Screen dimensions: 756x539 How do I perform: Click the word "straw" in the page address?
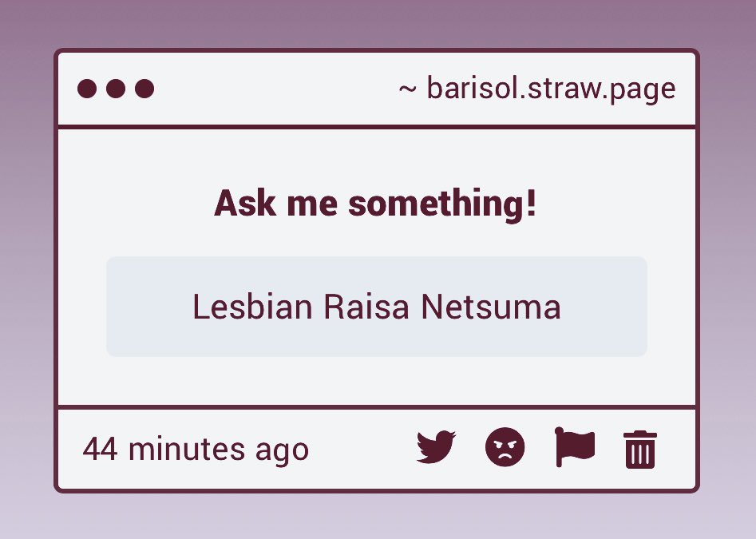coord(562,89)
